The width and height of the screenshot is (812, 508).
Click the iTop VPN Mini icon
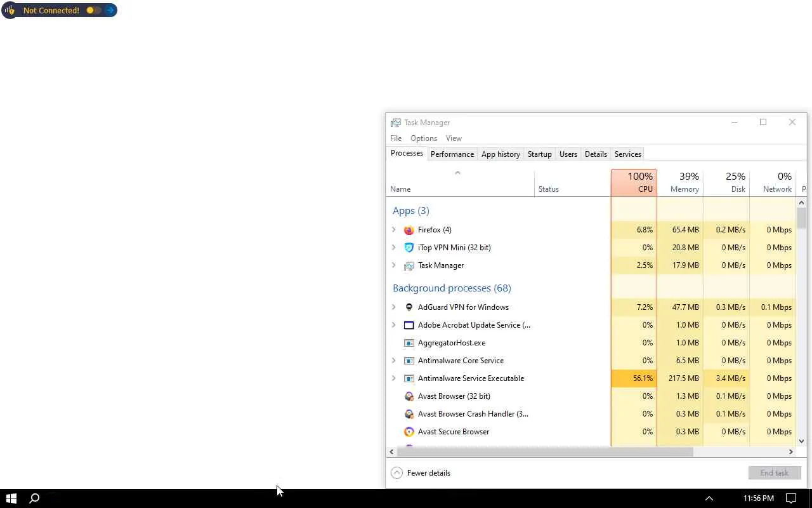(409, 248)
